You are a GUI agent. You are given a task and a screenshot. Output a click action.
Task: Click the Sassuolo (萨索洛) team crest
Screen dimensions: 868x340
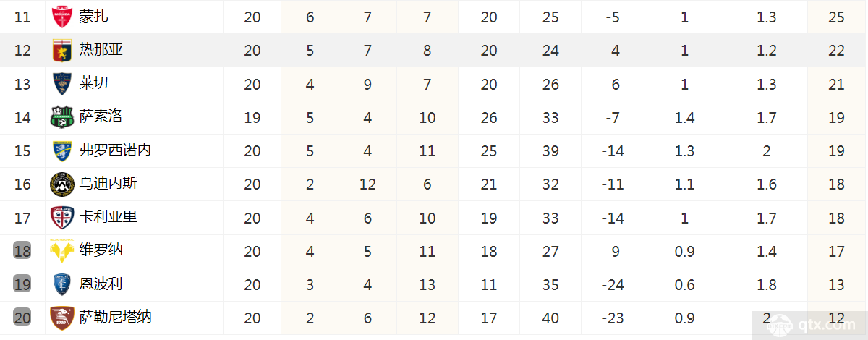61,116
